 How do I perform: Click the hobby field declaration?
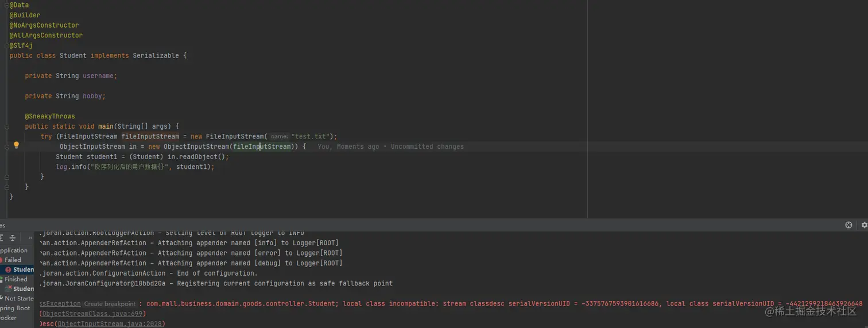(65, 96)
